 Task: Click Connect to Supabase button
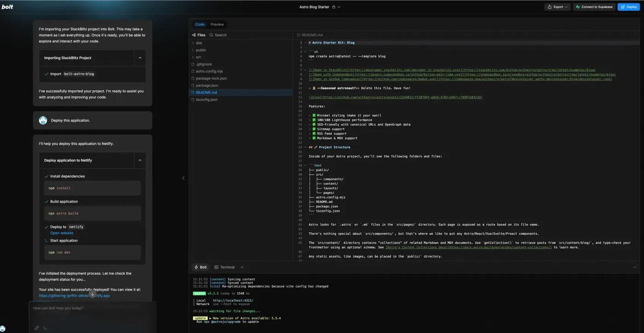tap(593, 7)
